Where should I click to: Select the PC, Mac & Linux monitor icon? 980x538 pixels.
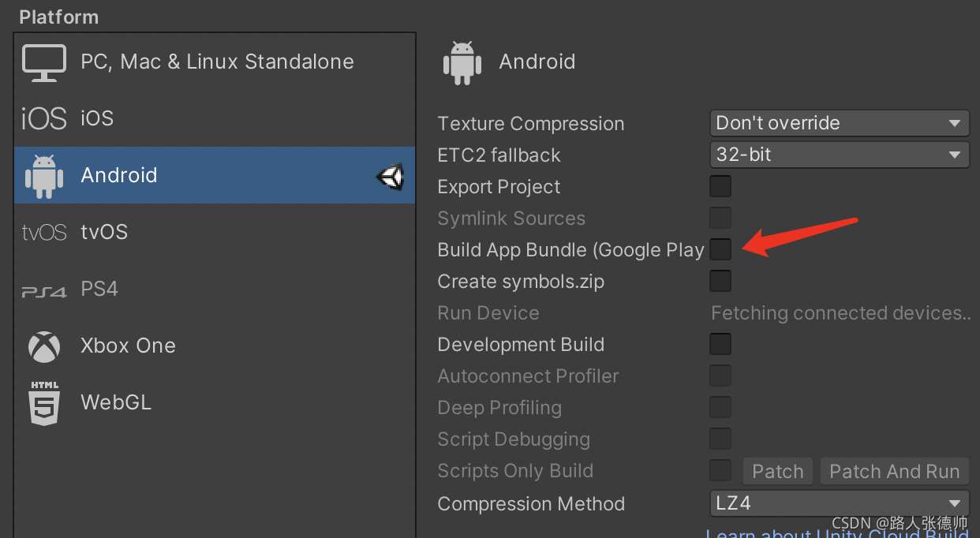[44, 62]
